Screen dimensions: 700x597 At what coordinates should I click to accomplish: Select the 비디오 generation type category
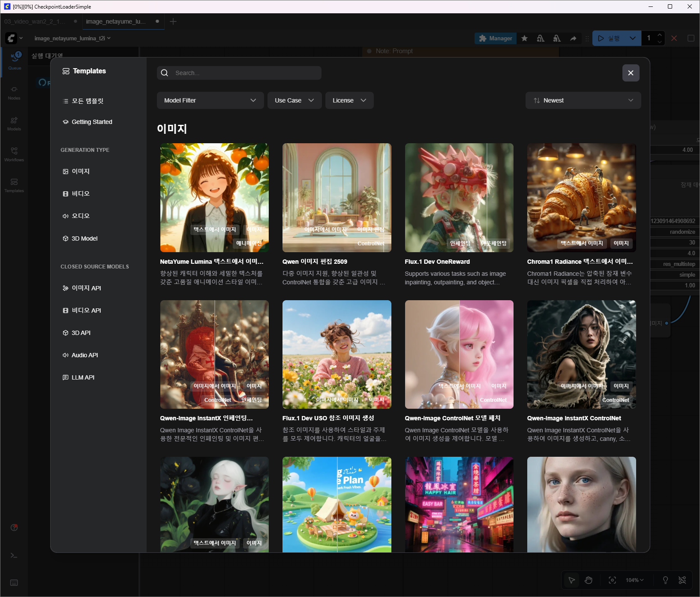(x=81, y=194)
